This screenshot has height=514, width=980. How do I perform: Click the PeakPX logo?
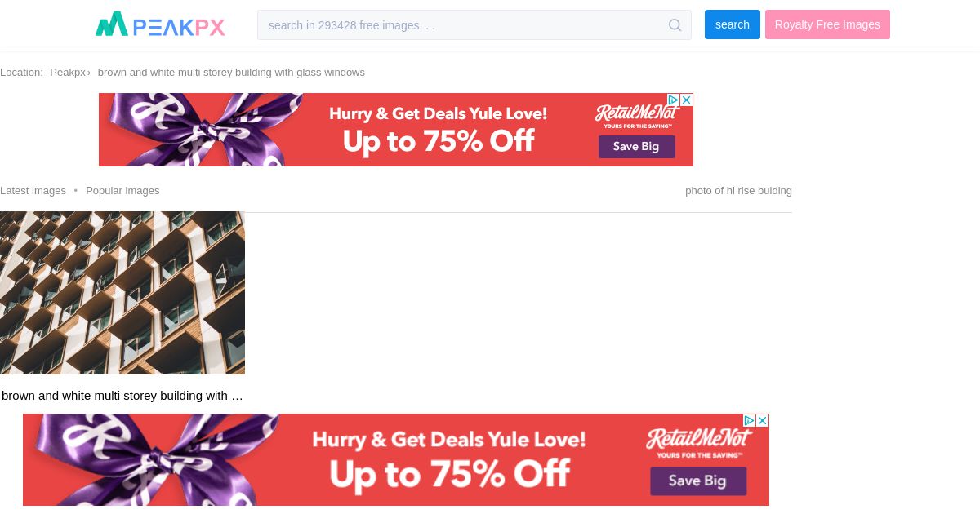point(160,24)
